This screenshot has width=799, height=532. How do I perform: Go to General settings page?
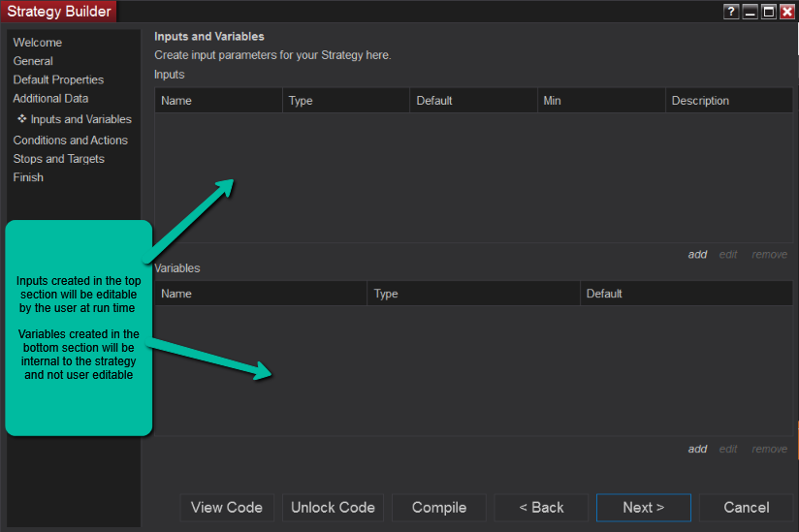[33, 61]
